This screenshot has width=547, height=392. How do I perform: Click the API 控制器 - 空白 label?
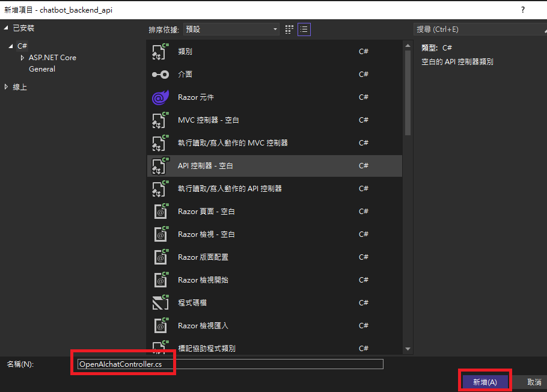coord(205,166)
